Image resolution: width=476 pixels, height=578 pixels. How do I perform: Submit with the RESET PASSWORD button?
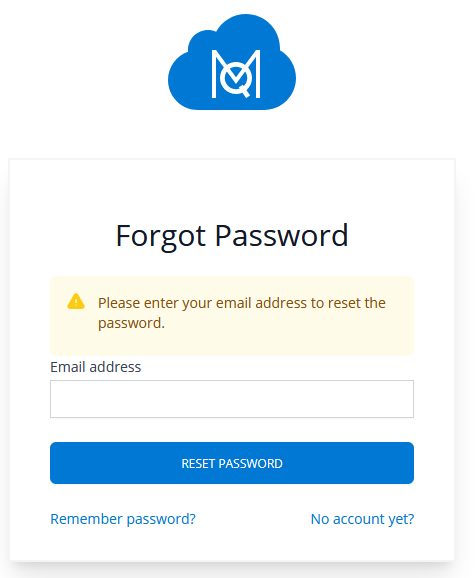(x=232, y=463)
